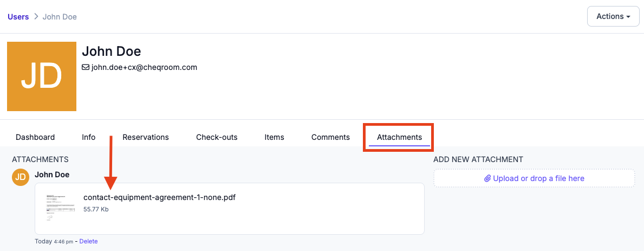Open the Check-outs tab
Screen dimensions: 644x251
point(217,137)
